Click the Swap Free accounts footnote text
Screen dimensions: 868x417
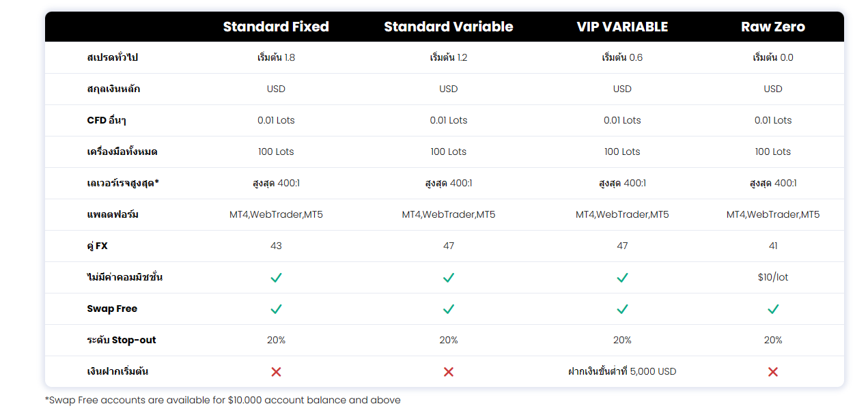[x=223, y=401]
